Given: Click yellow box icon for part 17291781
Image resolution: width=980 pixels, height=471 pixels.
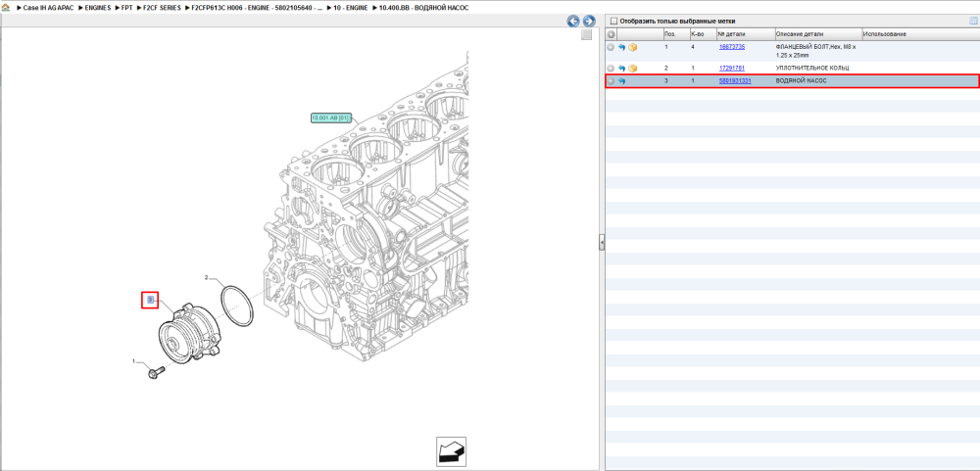Looking at the screenshot, I should 632,69.
